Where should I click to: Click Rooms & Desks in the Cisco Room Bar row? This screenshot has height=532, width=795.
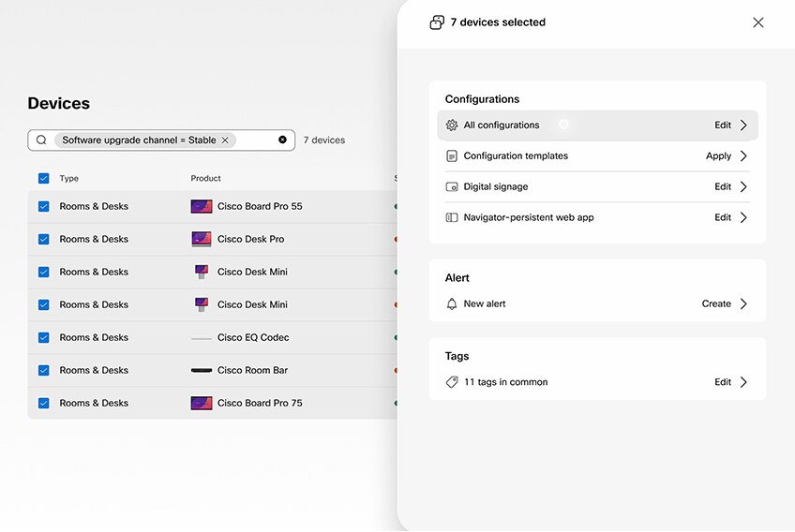94,370
